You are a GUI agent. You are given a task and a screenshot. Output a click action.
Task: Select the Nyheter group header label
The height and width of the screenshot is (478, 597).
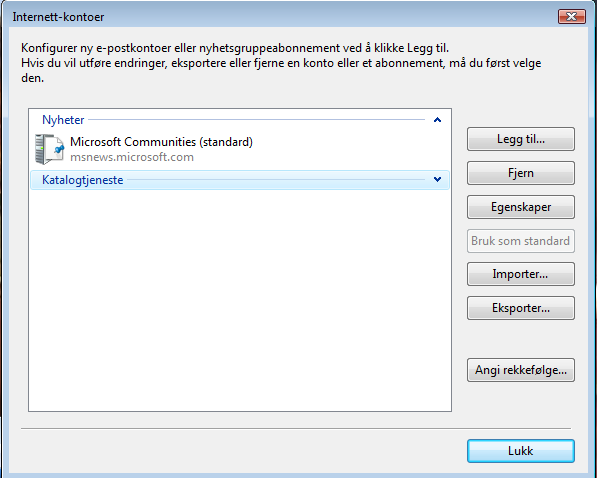(63, 120)
